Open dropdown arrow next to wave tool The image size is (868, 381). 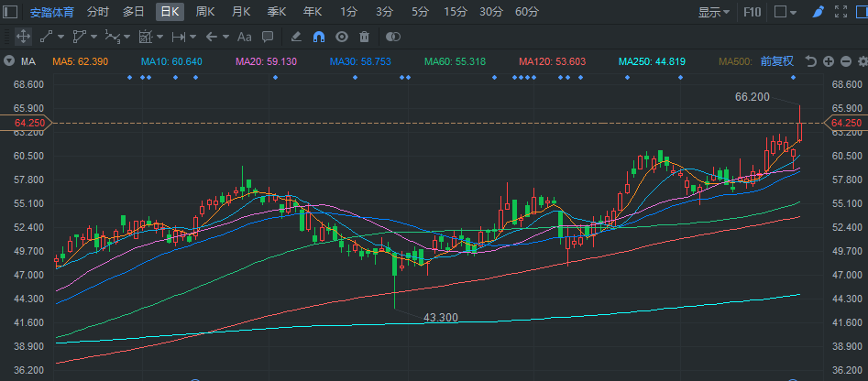tap(126, 37)
